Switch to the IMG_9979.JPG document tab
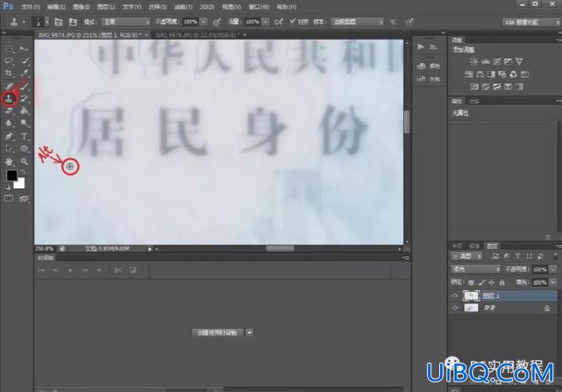Screen dimensions: 562x392 pyautogui.click(x=197, y=35)
